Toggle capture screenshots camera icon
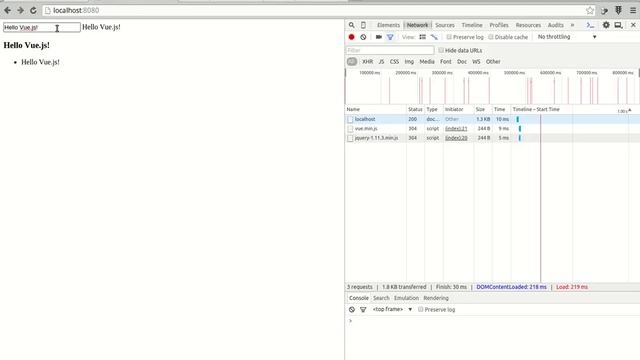This screenshot has width=640, height=360. pos(378,37)
